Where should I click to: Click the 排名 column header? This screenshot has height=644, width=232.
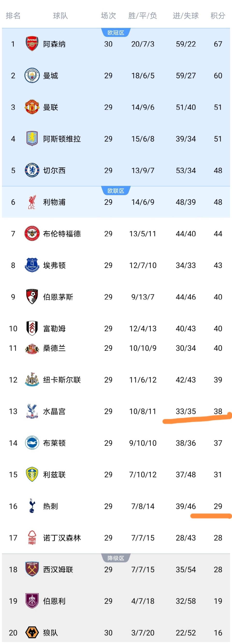click(x=13, y=16)
